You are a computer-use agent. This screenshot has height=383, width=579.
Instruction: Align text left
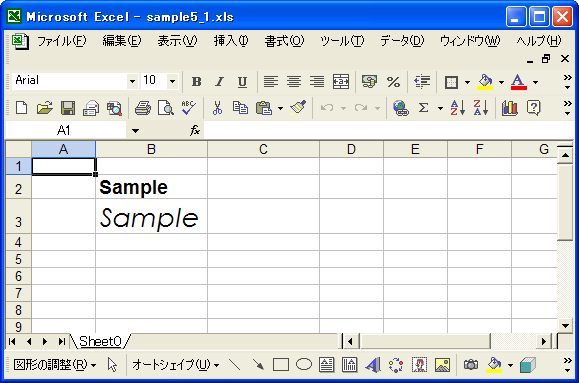(x=271, y=82)
